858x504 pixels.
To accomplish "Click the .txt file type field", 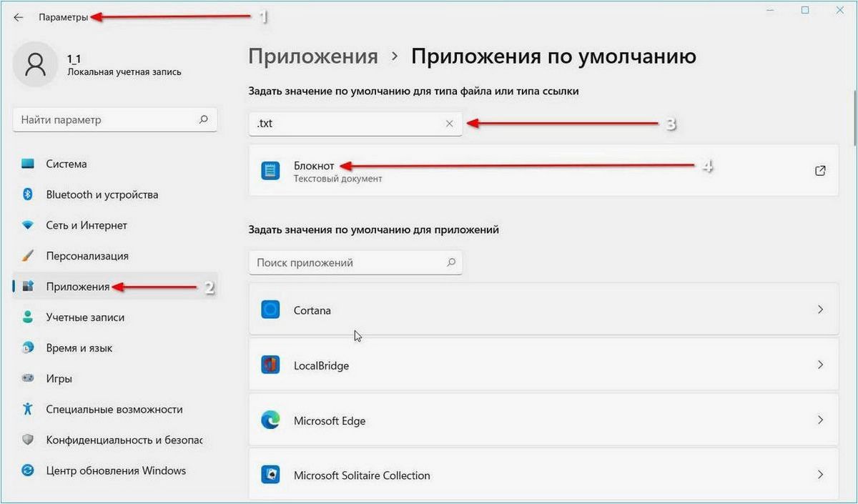I will [355, 124].
